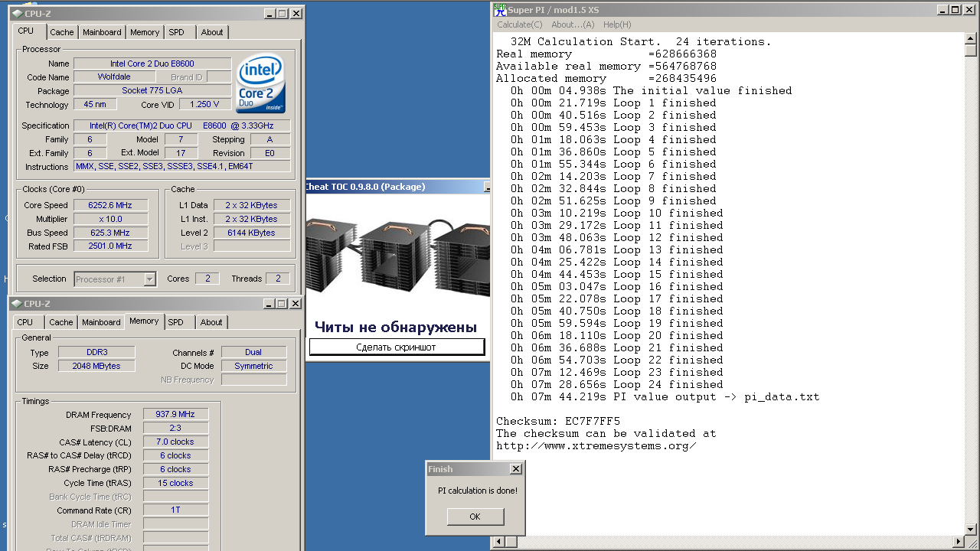Click the Instructions field listing MMX, SSE
The height and width of the screenshot is (551, 980).
[x=182, y=167]
